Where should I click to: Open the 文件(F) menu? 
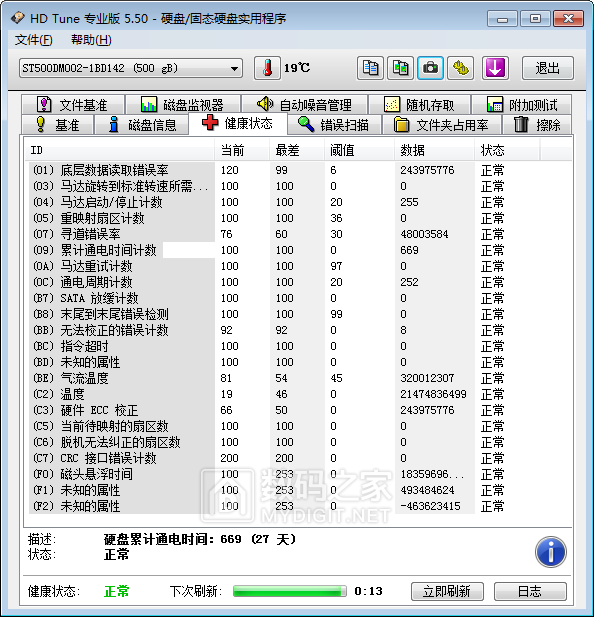pos(33,40)
